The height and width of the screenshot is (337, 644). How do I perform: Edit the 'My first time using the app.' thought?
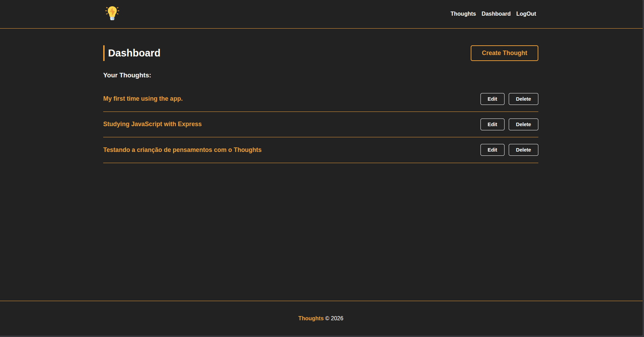(x=492, y=99)
